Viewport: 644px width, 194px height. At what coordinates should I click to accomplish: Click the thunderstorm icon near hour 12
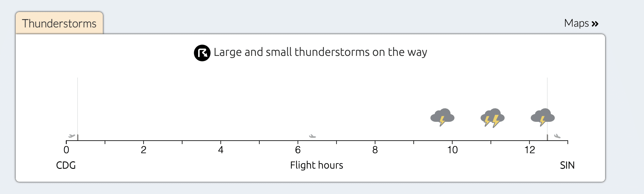(x=542, y=117)
